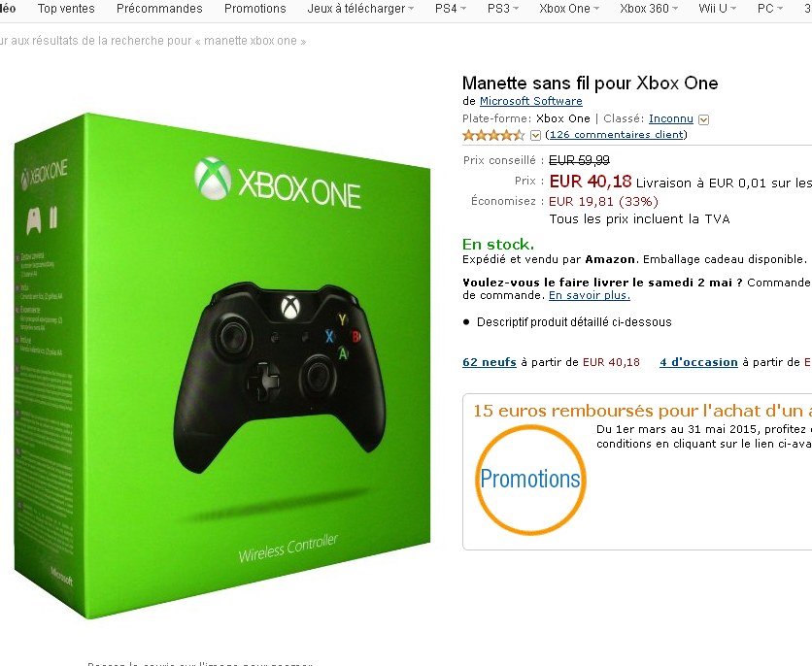Expand the Classé Inconnu rating dropdown arrow
The image size is (812, 666).
(703, 120)
